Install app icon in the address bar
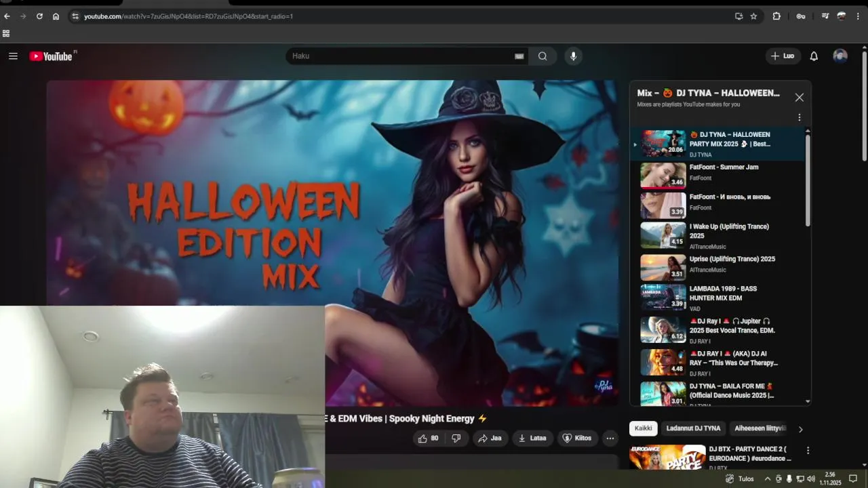Screen dimensions: 868x488 click(738, 16)
